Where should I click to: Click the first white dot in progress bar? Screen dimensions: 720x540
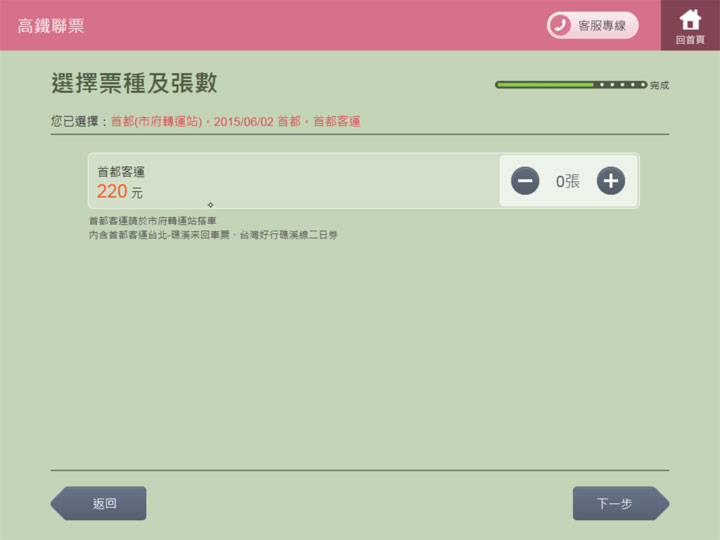pos(601,85)
